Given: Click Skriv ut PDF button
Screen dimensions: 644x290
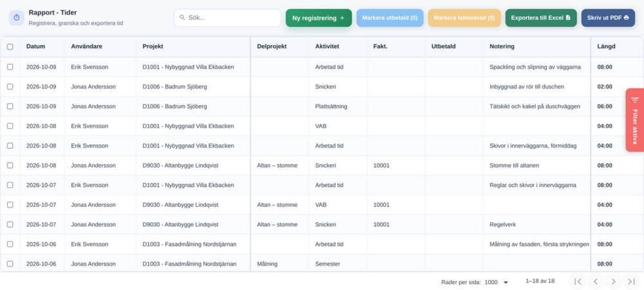Looking at the screenshot, I should pos(609,18).
